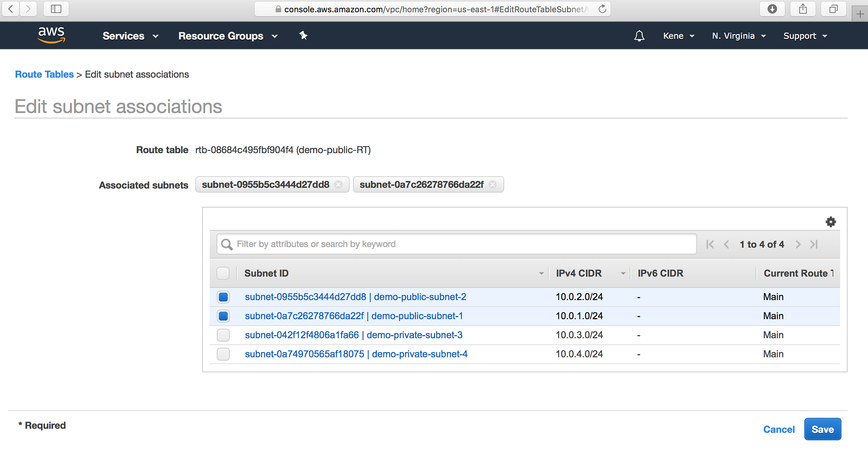Uncheck demo-public-subnet-2 checkbox
868x458 pixels.
click(223, 297)
